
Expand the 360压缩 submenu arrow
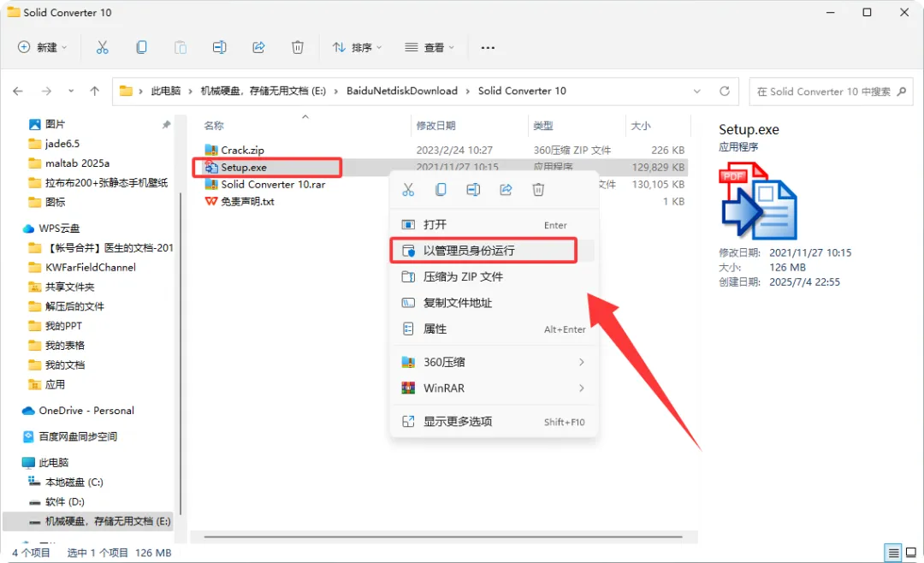tap(582, 362)
